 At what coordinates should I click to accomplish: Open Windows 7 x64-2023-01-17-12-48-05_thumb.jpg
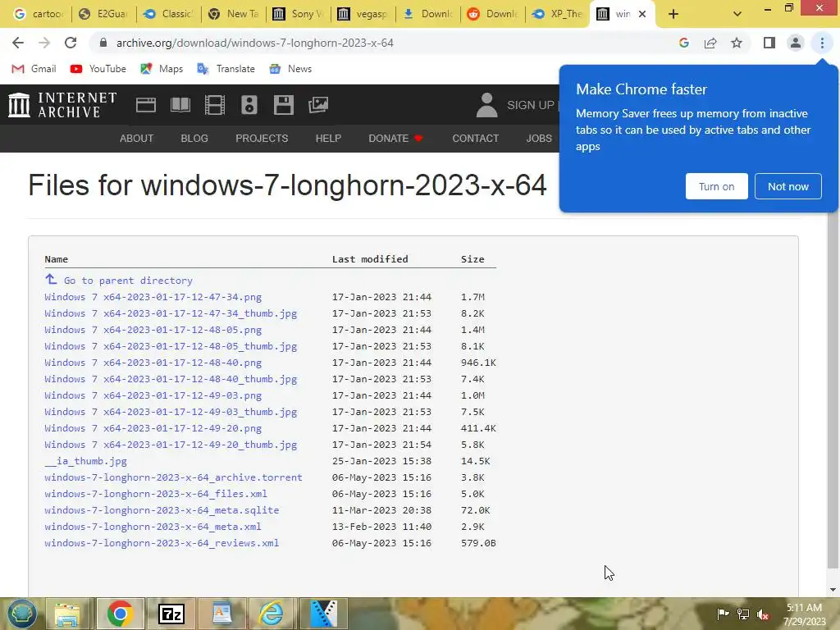(171, 346)
